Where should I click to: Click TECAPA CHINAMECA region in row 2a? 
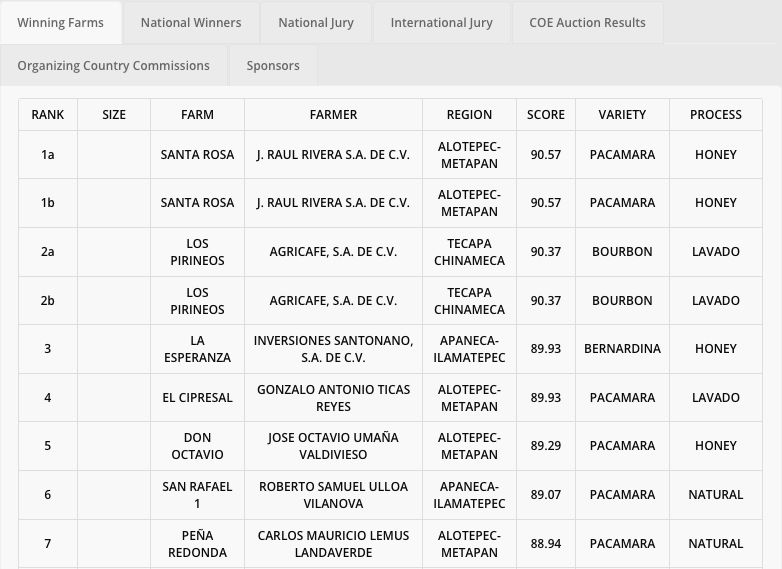[469, 252]
